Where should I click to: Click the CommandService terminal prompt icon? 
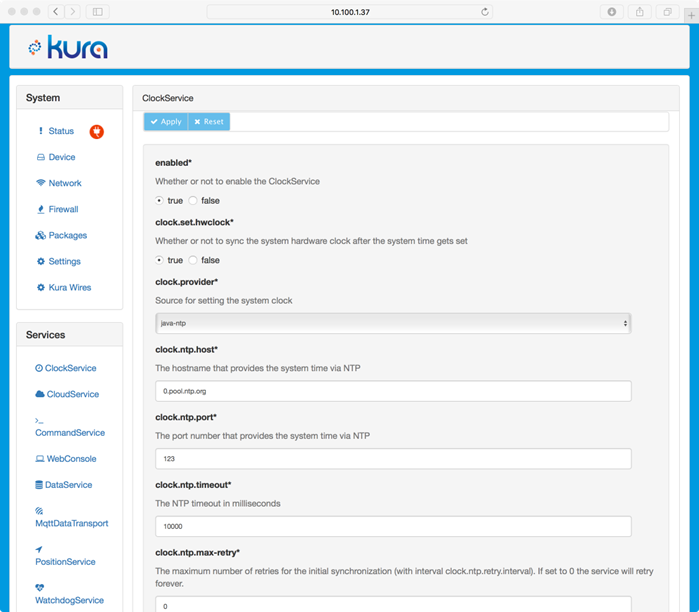click(39, 420)
